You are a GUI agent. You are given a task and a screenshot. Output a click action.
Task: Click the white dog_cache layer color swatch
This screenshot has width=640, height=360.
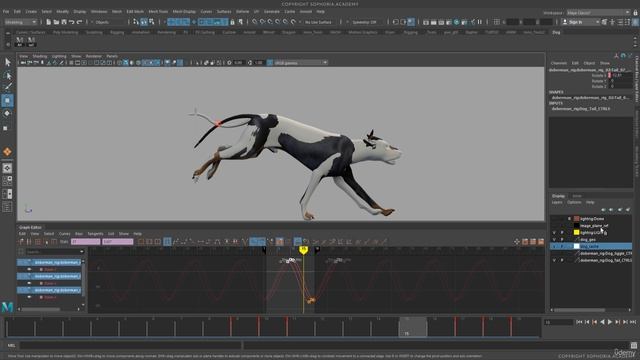point(577,247)
